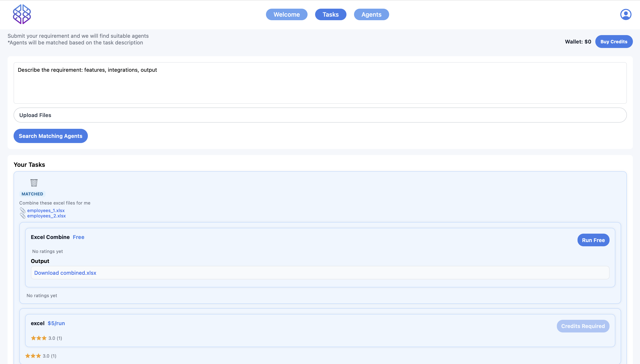This screenshot has width=640, height=364.
Task: Focus the requirement description text area
Action: pyautogui.click(x=320, y=83)
